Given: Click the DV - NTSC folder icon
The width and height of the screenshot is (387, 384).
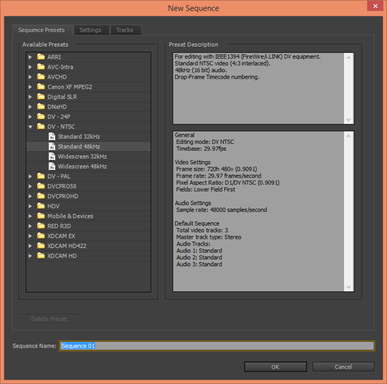Looking at the screenshot, I should pyautogui.click(x=41, y=126).
